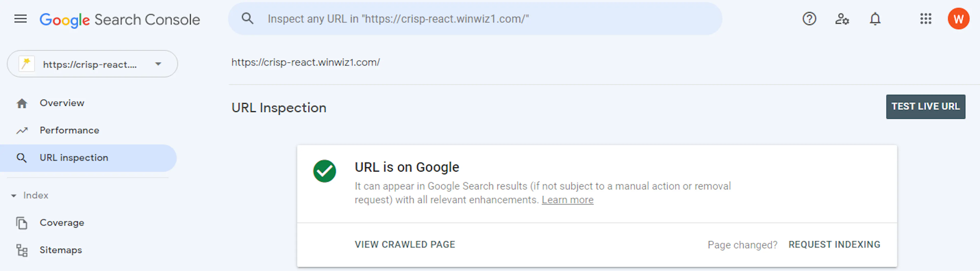Open the account avatar W

tap(958, 19)
